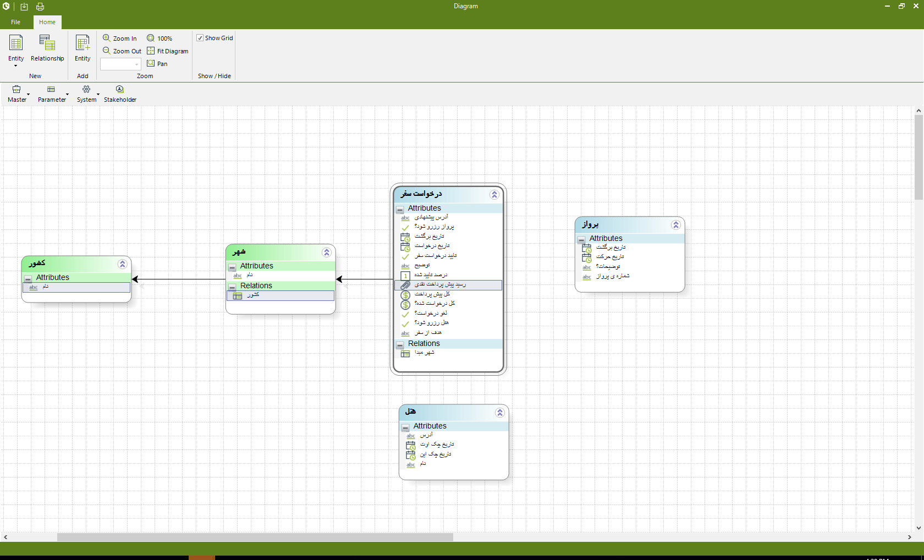The height and width of the screenshot is (560, 924).
Task: Click the New Entity ribbon icon
Action: pos(16,43)
